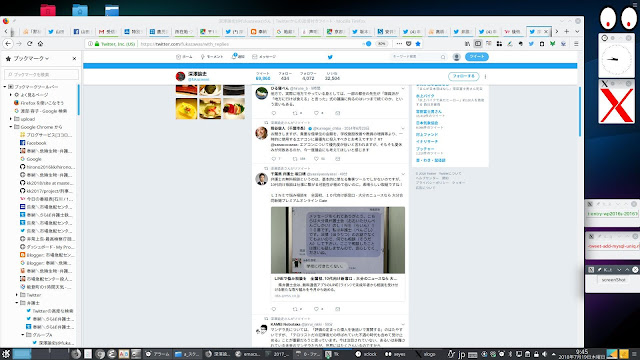Close the active Twitter tab
Screen dimensions: 640x360
pyautogui.click(x=546, y=31)
